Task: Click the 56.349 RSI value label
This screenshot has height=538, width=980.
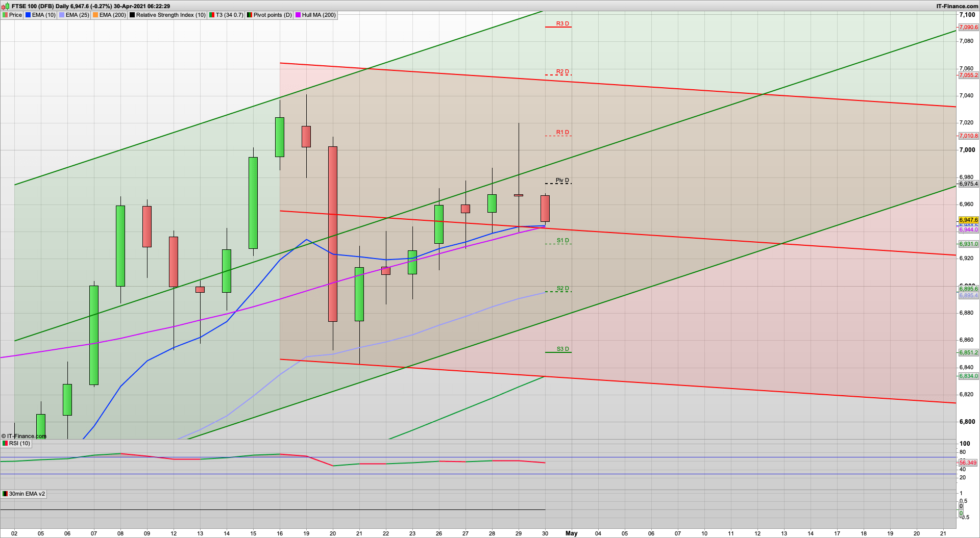Action: tap(967, 463)
